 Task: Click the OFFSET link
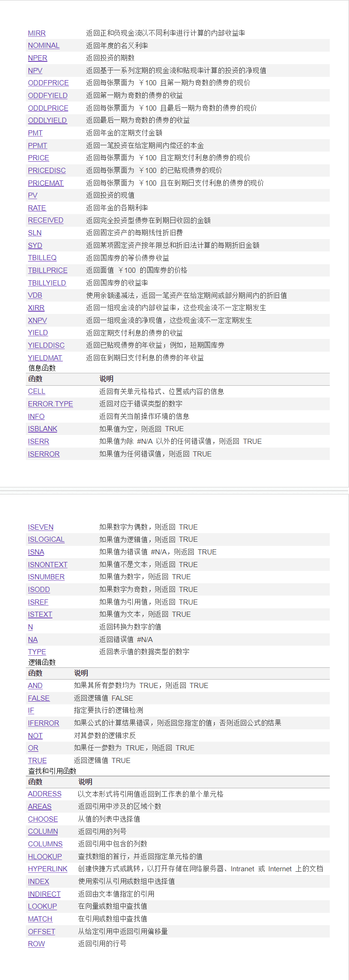click(42, 932)
